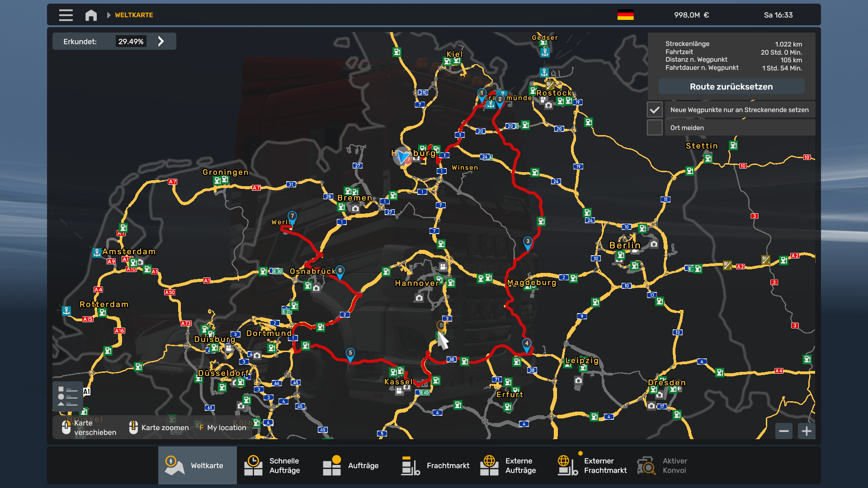Viewport: 868px width, 488px height.
Task: Click the breadcrumb arrow before Weltkarte
Action: coord(108,15)
